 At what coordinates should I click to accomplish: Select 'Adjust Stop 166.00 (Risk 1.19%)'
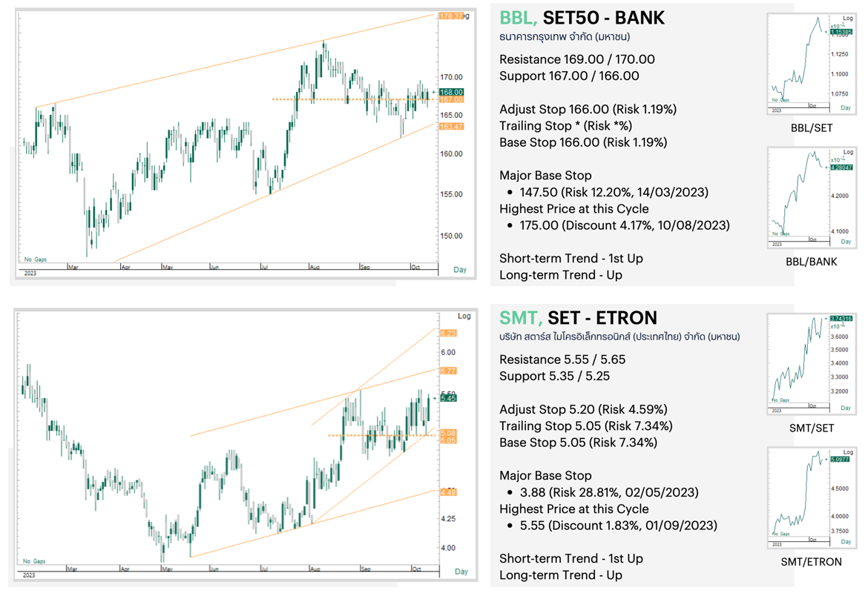[x=588, y=109]
